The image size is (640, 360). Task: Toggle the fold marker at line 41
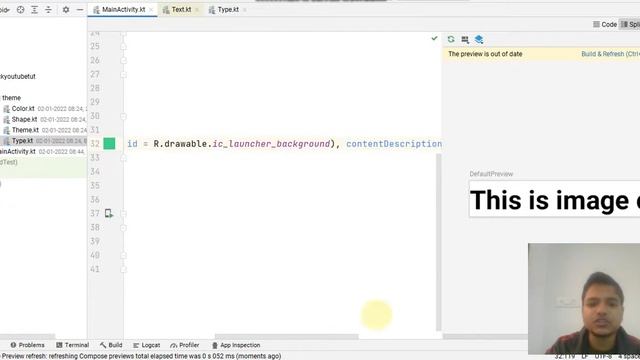[123, 269]
